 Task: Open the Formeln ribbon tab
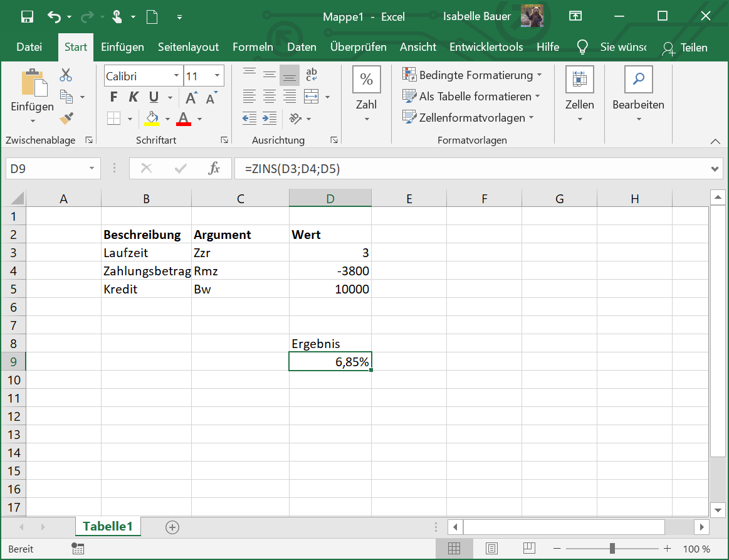pyautogui.click(x=253, y=47)
